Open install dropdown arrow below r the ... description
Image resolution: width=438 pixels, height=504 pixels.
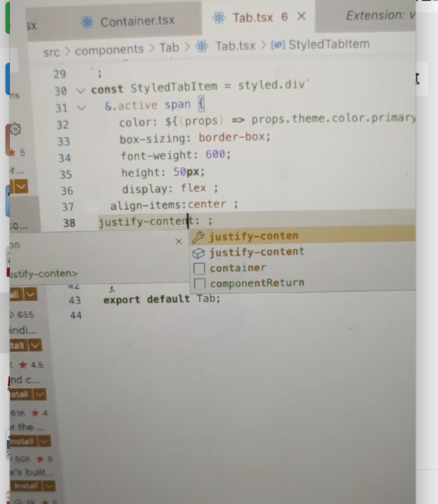pos(44,441)
